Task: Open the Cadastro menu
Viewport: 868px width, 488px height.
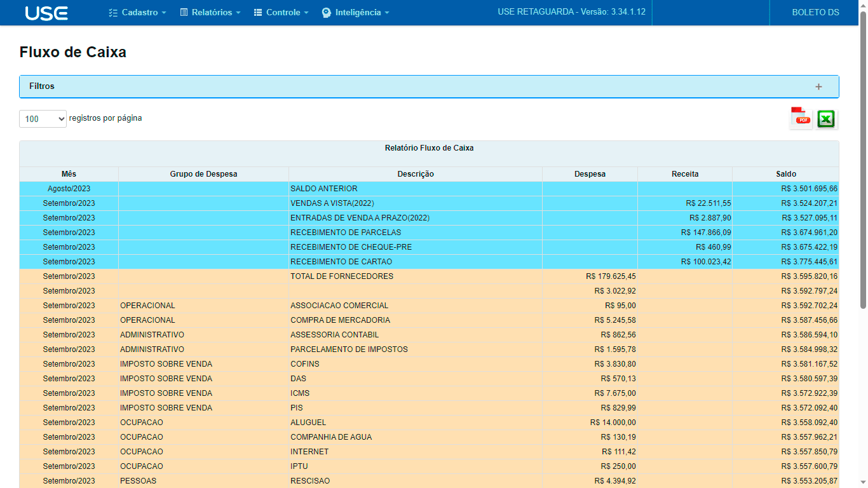Action: pyautogui.click(x=137, y=13)
